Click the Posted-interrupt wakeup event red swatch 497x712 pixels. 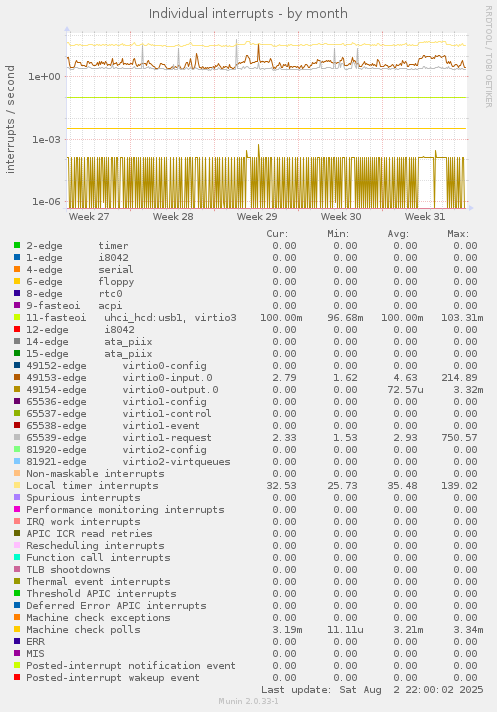[17, 677]
